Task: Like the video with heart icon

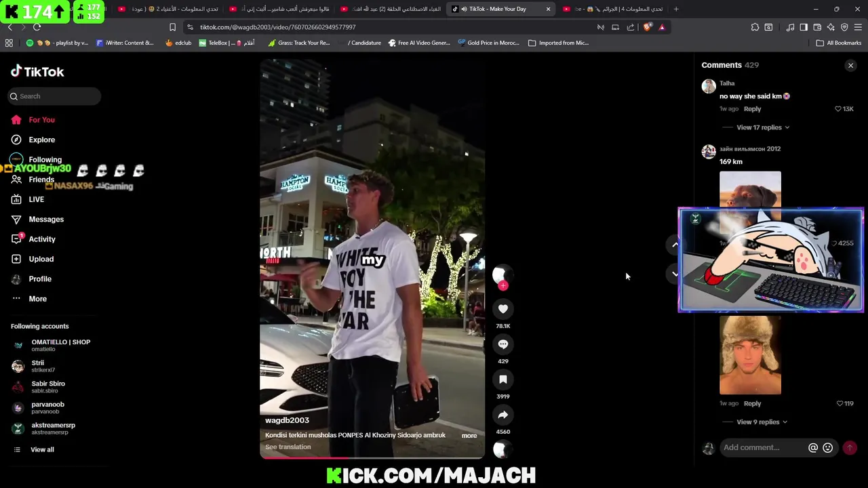Action: click(503, 309)
